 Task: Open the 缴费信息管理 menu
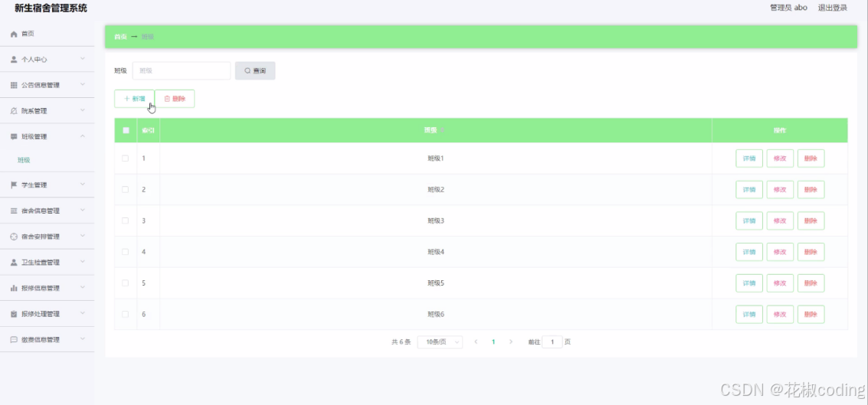(47, 340)
